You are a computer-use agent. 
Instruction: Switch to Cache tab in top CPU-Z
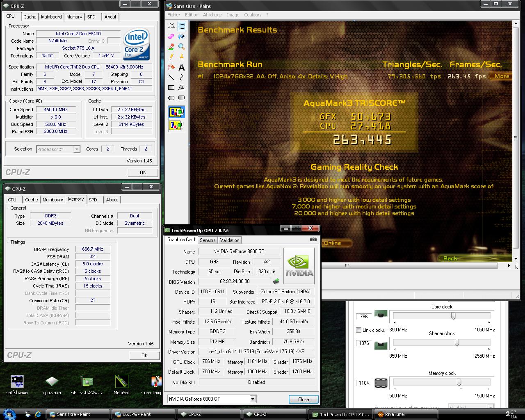(30, 17)
